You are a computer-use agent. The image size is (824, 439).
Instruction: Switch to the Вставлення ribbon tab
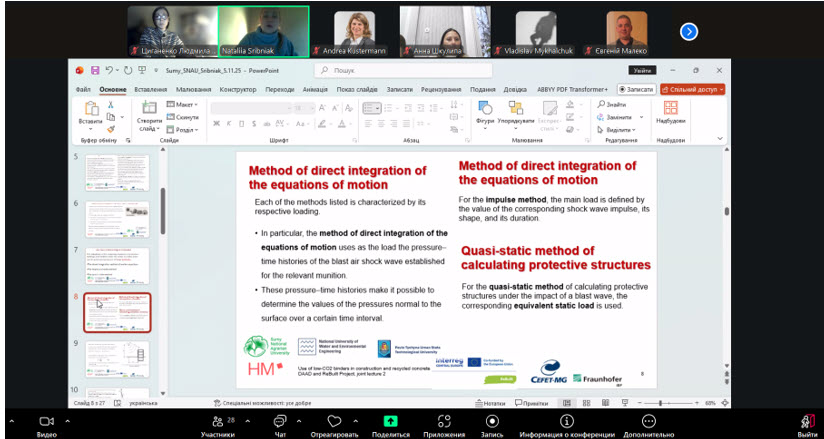[151, 89]
